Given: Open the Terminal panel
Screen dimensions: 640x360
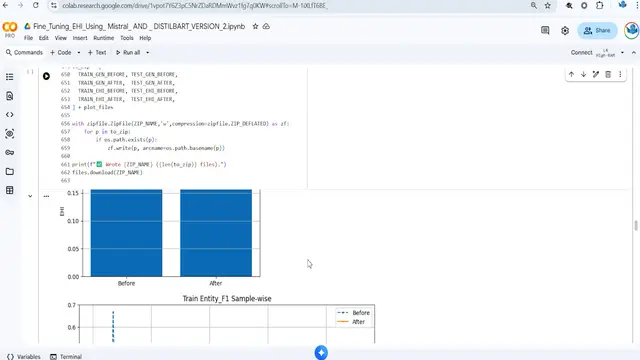Looking at the screenshot, I should click(66, 356).
